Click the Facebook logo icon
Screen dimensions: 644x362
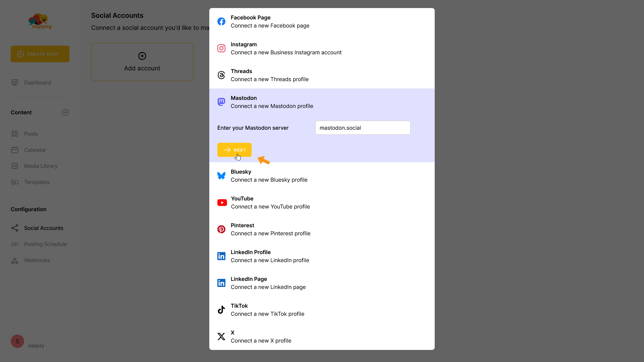221,21
